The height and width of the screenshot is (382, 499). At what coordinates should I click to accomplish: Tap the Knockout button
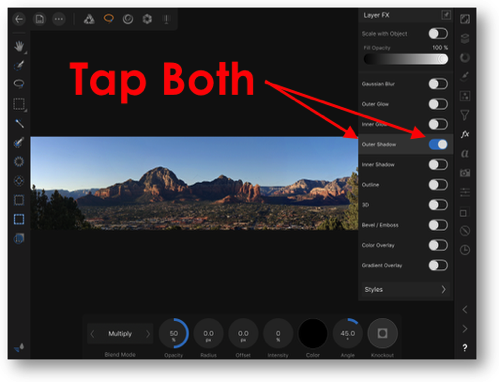(382, 333)
